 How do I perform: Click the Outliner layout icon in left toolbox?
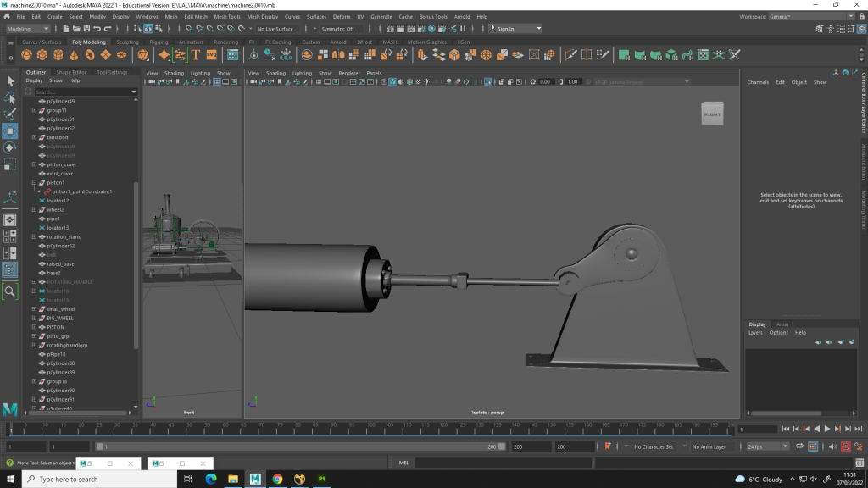click(x=10, y=270)
